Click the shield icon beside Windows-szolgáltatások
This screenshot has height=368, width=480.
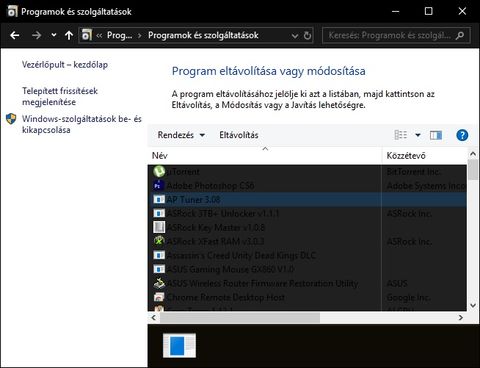coord(11,119)
